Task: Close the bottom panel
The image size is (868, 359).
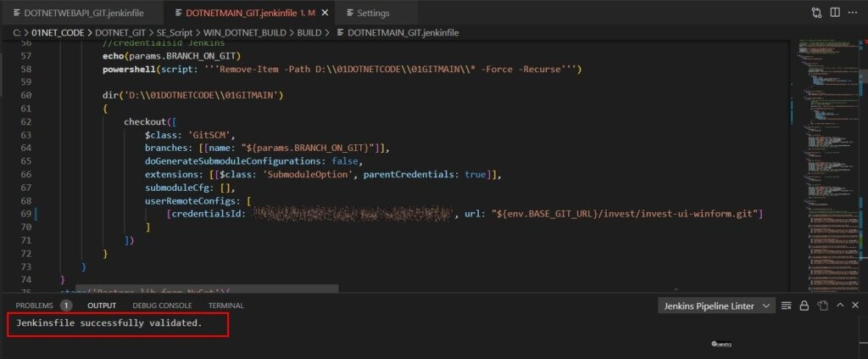Action: tap(855, 306)
